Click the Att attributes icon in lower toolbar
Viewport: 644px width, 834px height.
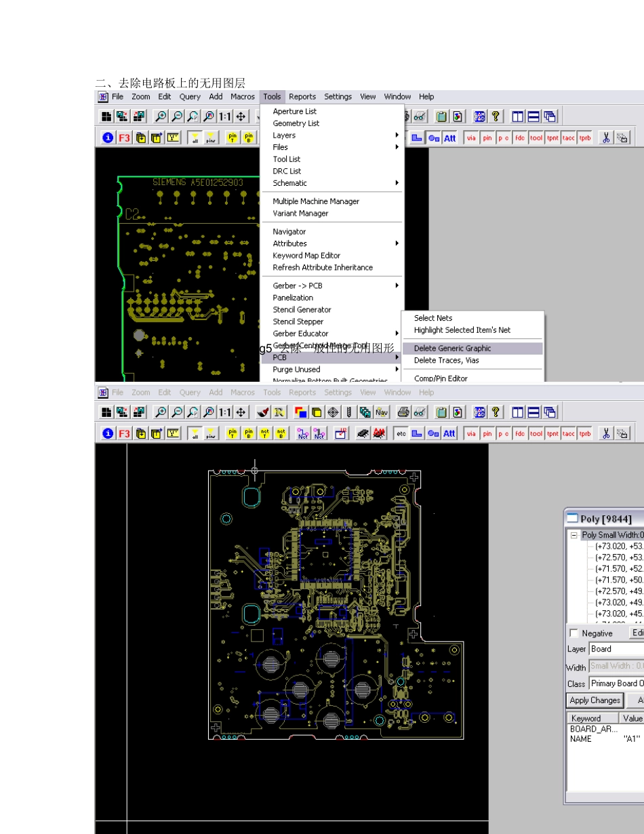[449, 433]
